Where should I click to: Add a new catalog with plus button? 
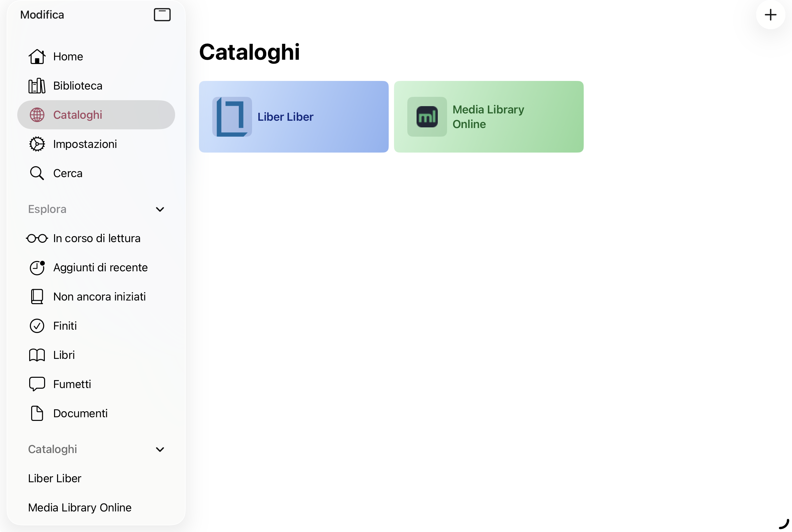pos(770,15)
